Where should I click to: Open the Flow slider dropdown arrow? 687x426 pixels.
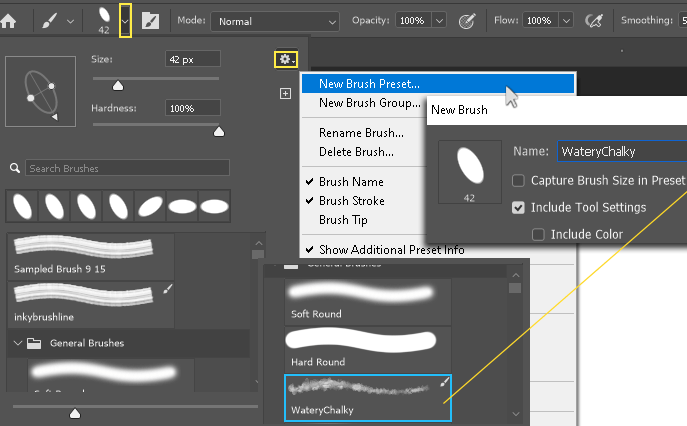(x=566, y=21)
